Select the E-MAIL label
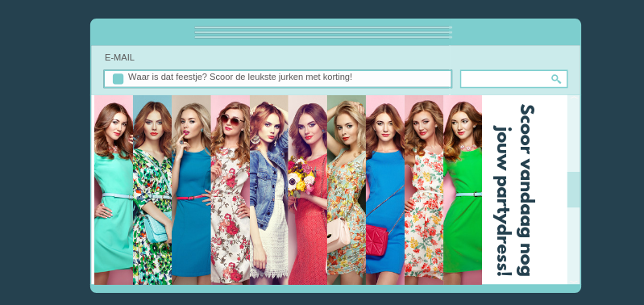 [119, 57]
